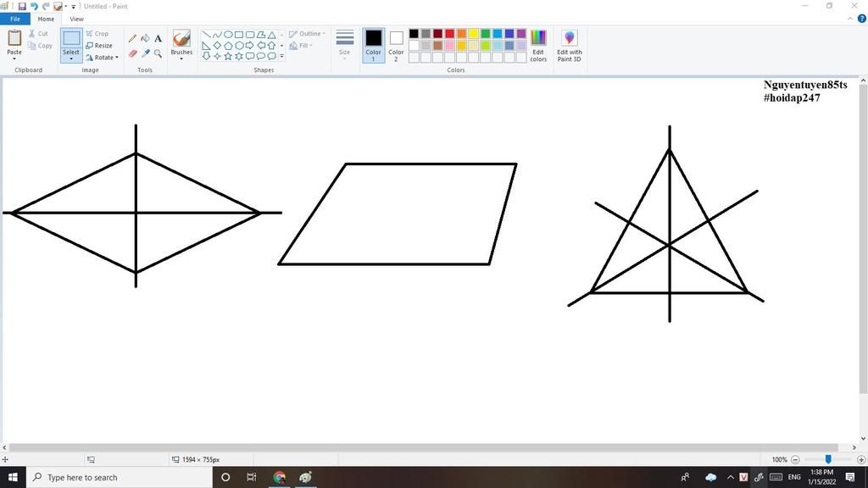Choose the Down arrow shape
This screenshot has height=488, width=868.
tap(206, 56)
